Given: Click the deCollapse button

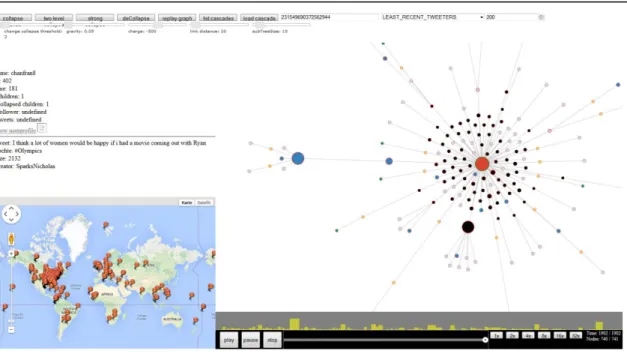Looking at the screenshot, I should tap(136, 18).
